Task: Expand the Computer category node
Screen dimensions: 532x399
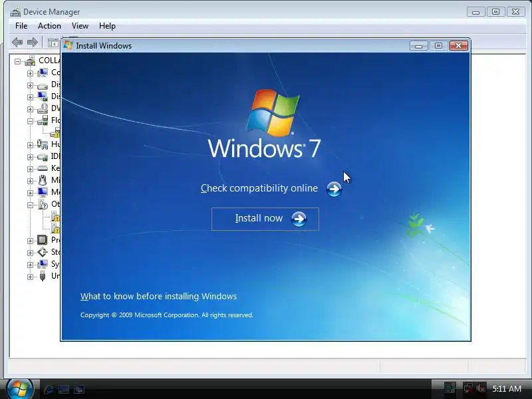Action: click(30, 73)
